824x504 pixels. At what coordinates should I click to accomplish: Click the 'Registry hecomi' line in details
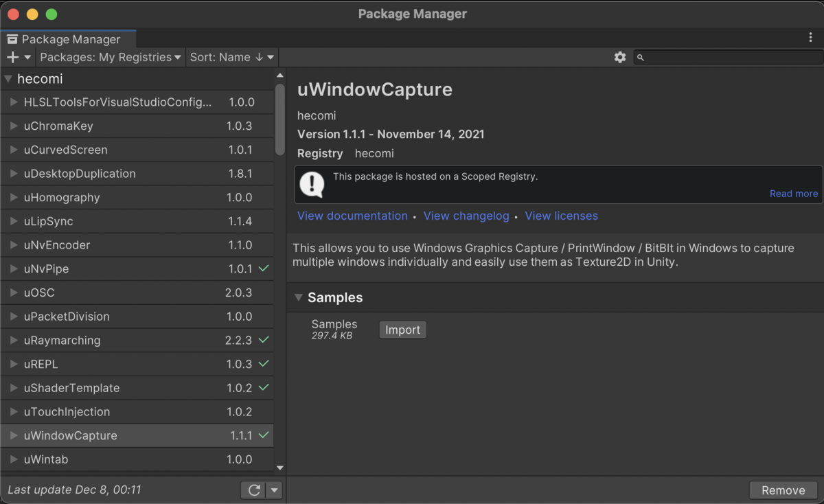click(345, 153)
